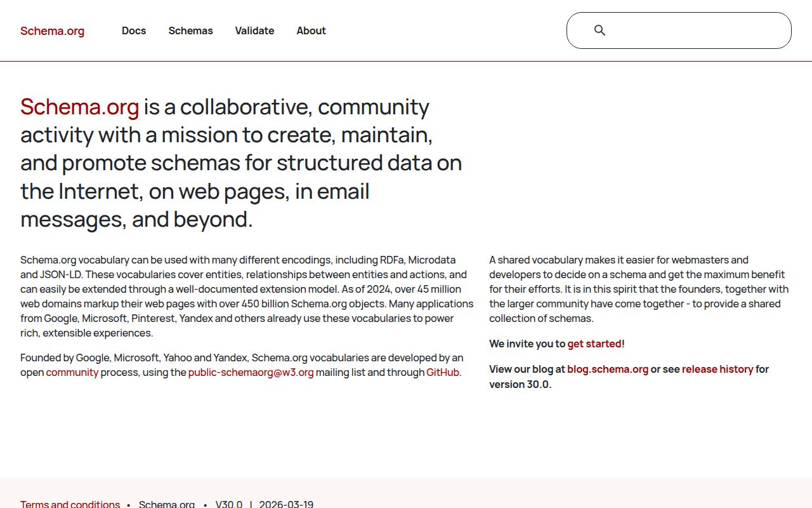Click the text 'version 30.0.'
The height and width of the screenshot is (508, 812).
pos(520,384)
